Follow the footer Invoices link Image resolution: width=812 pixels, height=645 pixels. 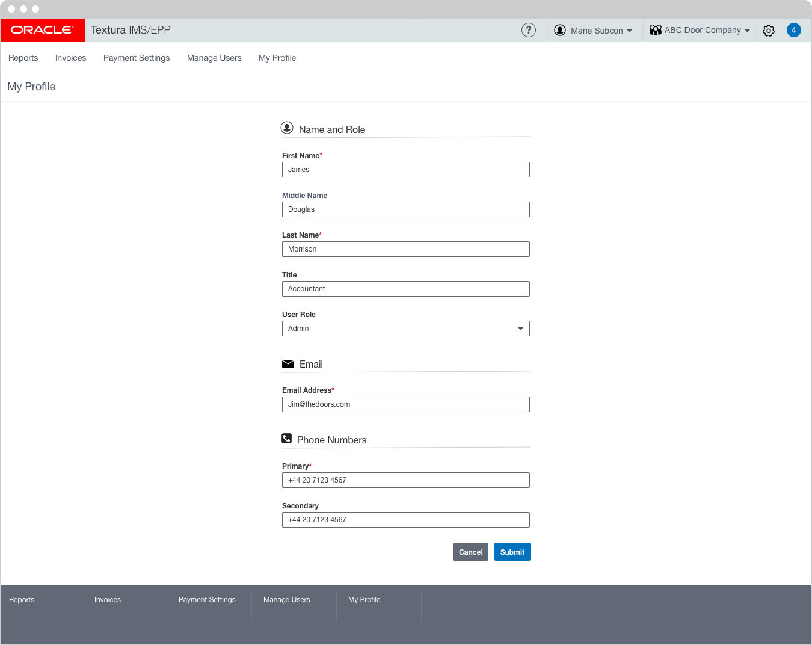(x=108, y=600)
